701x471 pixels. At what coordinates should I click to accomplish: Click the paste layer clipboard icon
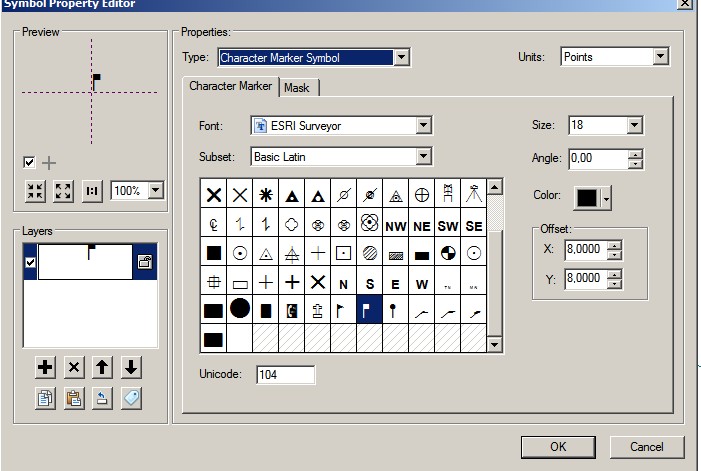[73, 398]
